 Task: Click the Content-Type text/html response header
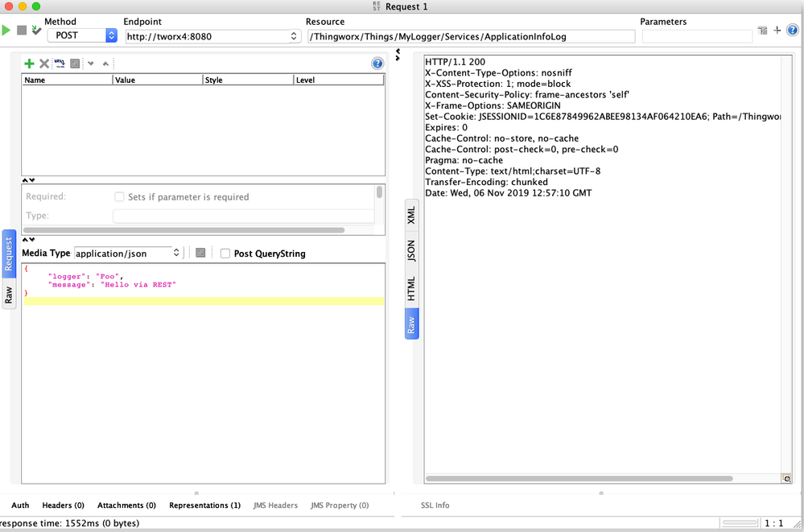pyautogui.click(x=513, y=171)
